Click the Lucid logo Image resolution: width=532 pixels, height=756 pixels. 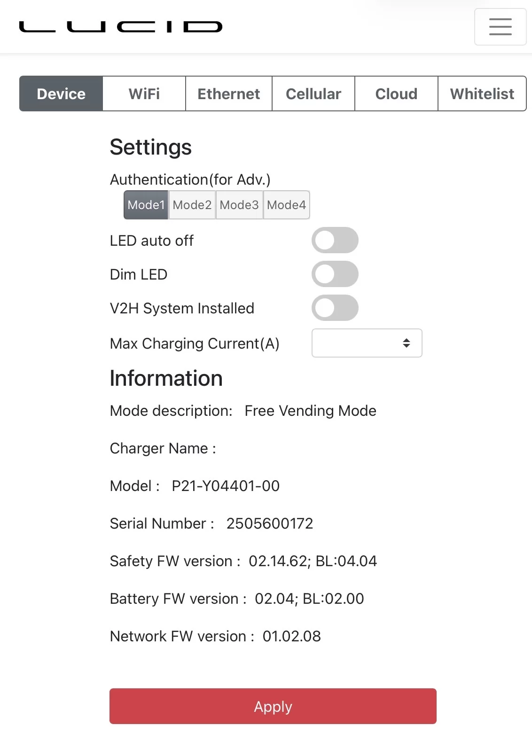pos(121,27)
